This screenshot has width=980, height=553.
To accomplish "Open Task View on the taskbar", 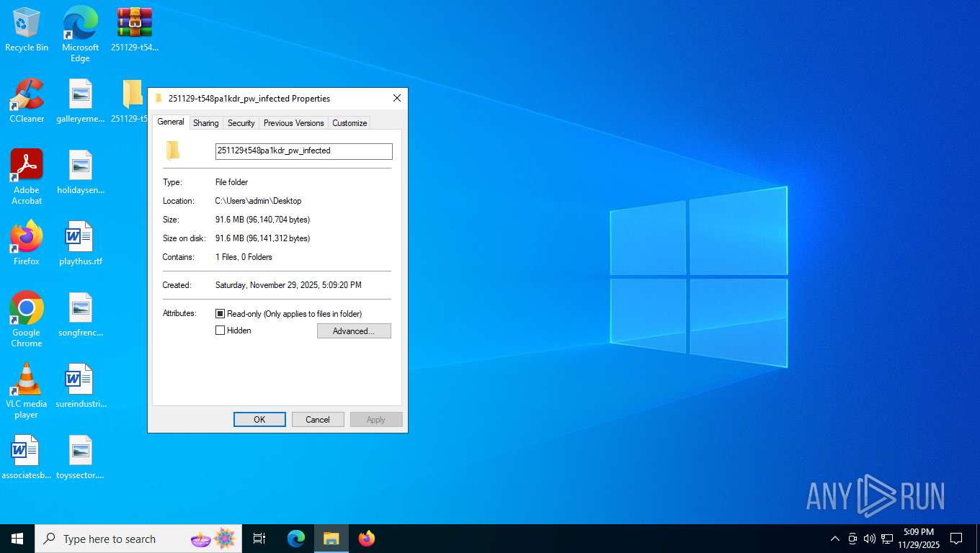I will tap(259, 539).
